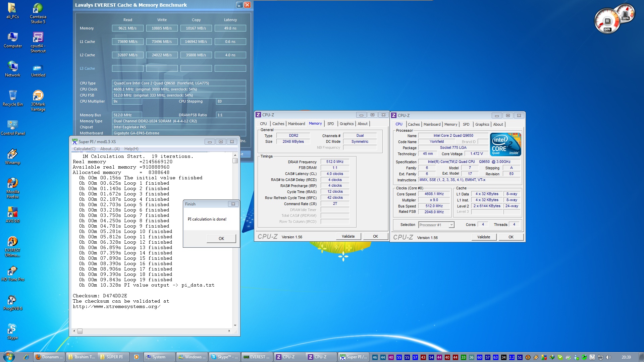Launch Camtasia Studio 5 desktop icon
Image resolution: width=644 pixels, height=362 pixels.
point(38,13)
